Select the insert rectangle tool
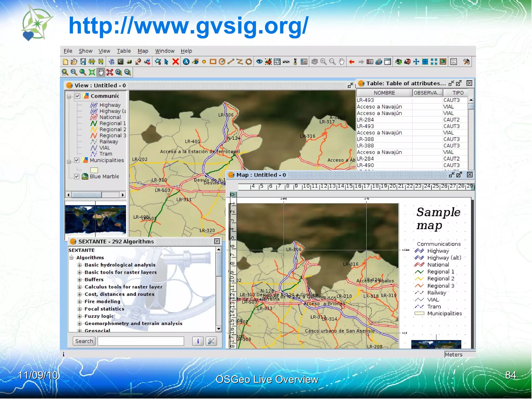This screenshot has height=399, width=532. pos(213,62)
